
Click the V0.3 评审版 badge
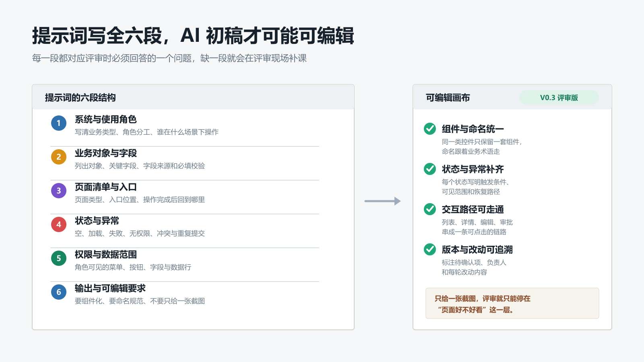559,98
